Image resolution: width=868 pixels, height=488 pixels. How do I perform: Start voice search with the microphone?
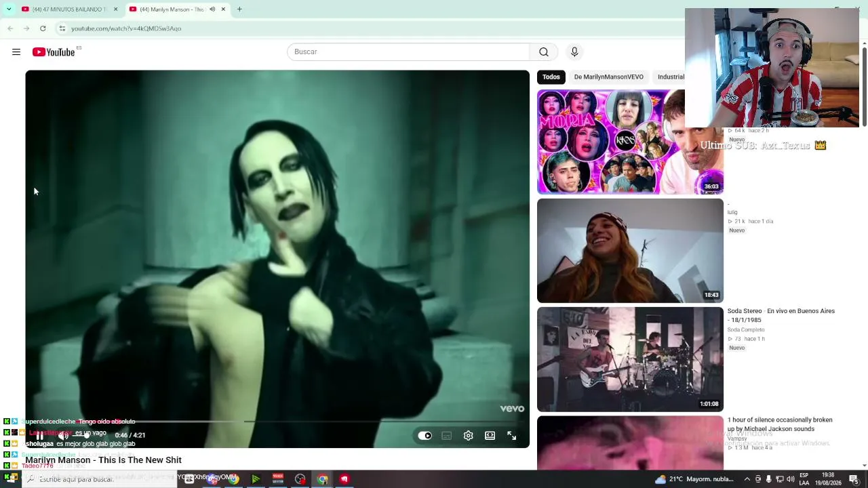tap(574, 52)
